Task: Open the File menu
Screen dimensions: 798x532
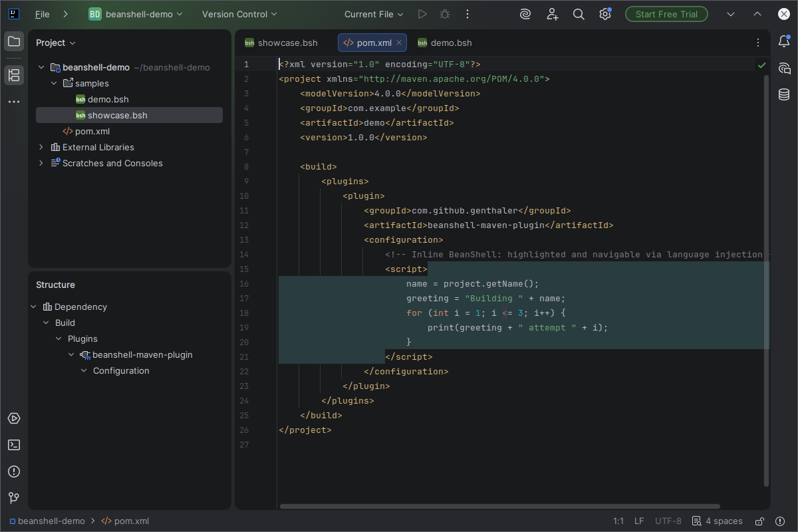Action: pyautogui.click(x=42, y=14)
